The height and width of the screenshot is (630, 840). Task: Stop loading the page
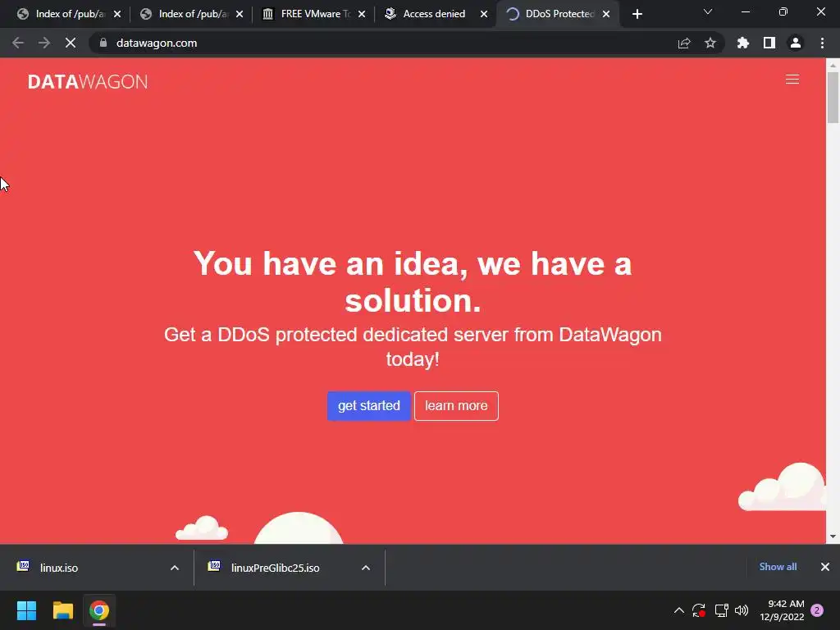click(x=71, y=43)
